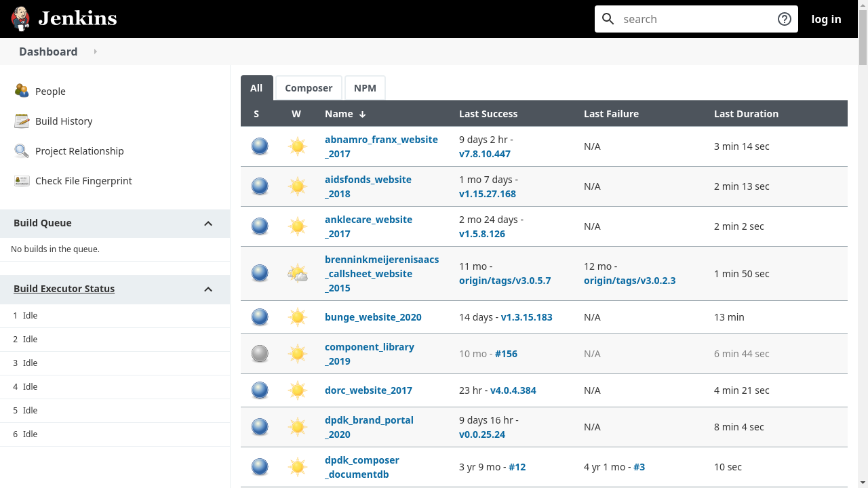Click 'No builds in the queue.' text
This screenshot has height=488, width=868.
click(x=55, y=249)
